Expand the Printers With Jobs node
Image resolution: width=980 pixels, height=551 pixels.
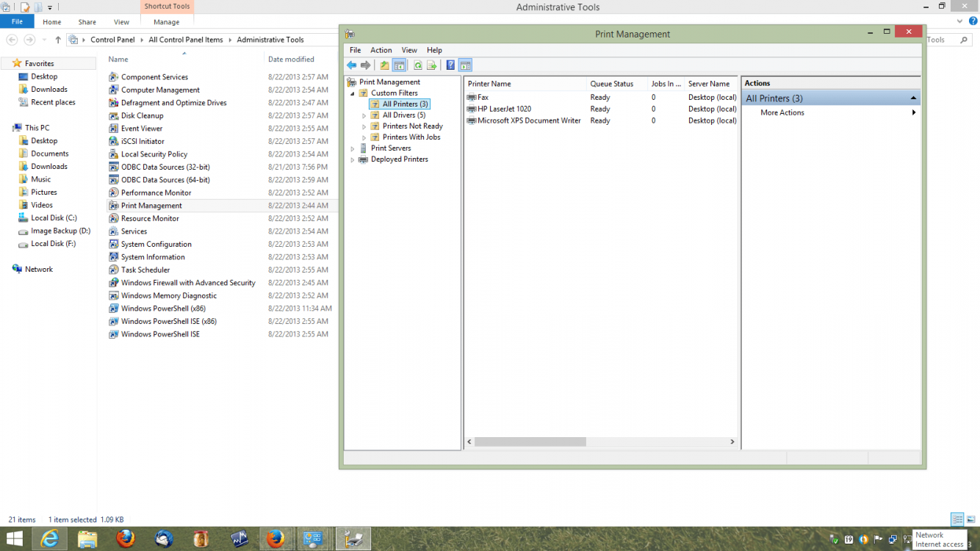[364, 137]
